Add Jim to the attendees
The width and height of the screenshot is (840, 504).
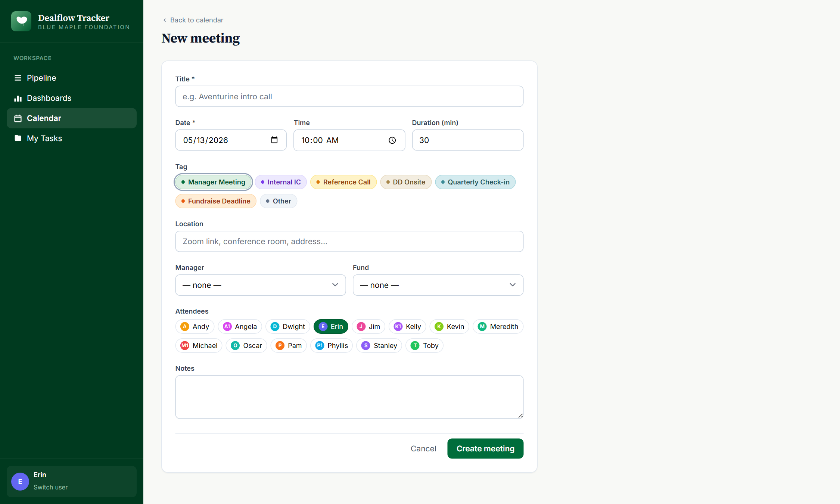pos(368,326)
